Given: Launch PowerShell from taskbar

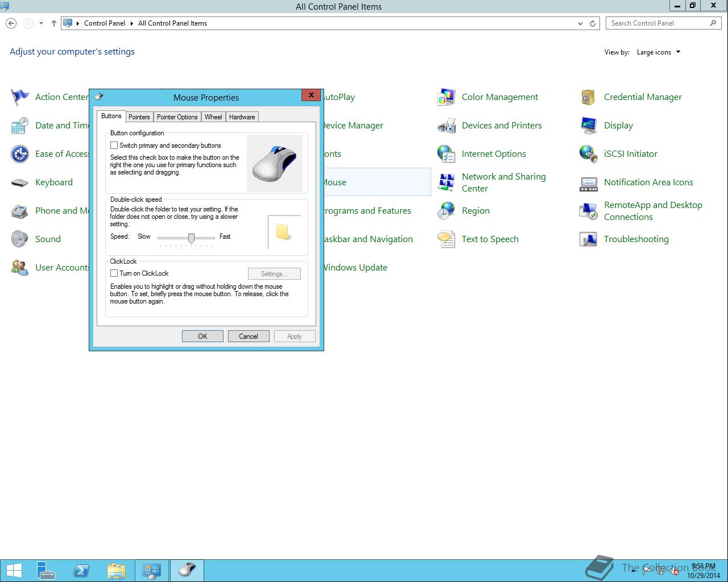Looking at the screenshot, I should click(81, 571).
